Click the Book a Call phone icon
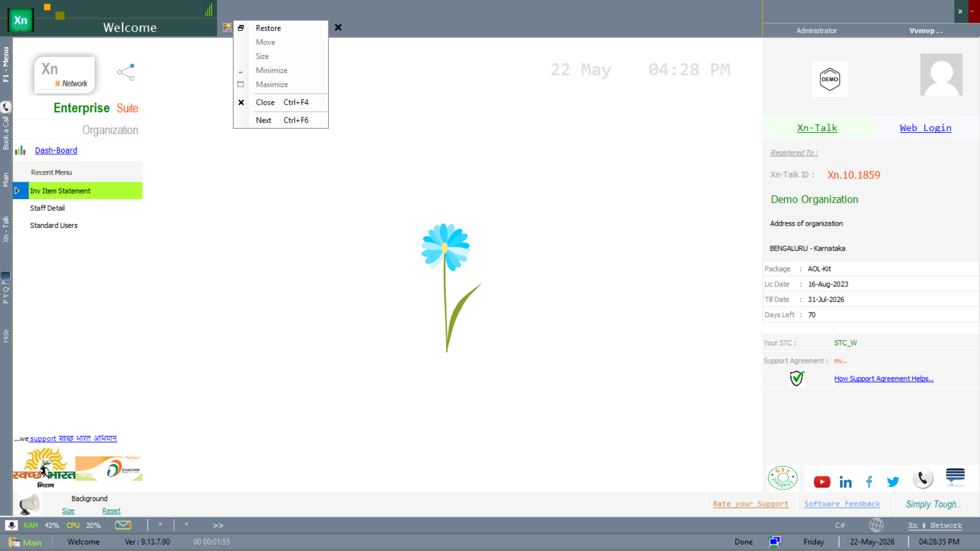980x551 pixels. 6,107
